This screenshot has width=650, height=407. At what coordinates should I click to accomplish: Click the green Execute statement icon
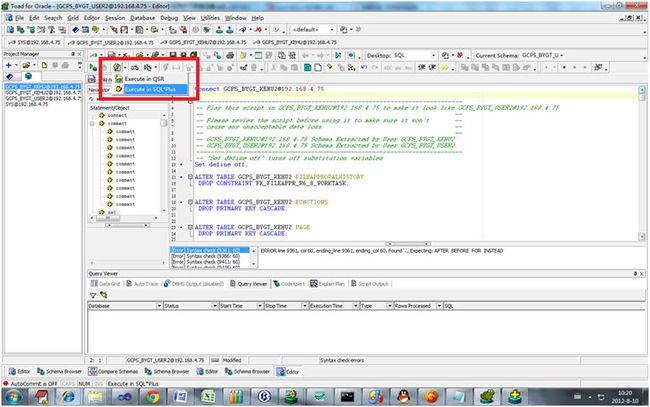click(x=93, y=68)
